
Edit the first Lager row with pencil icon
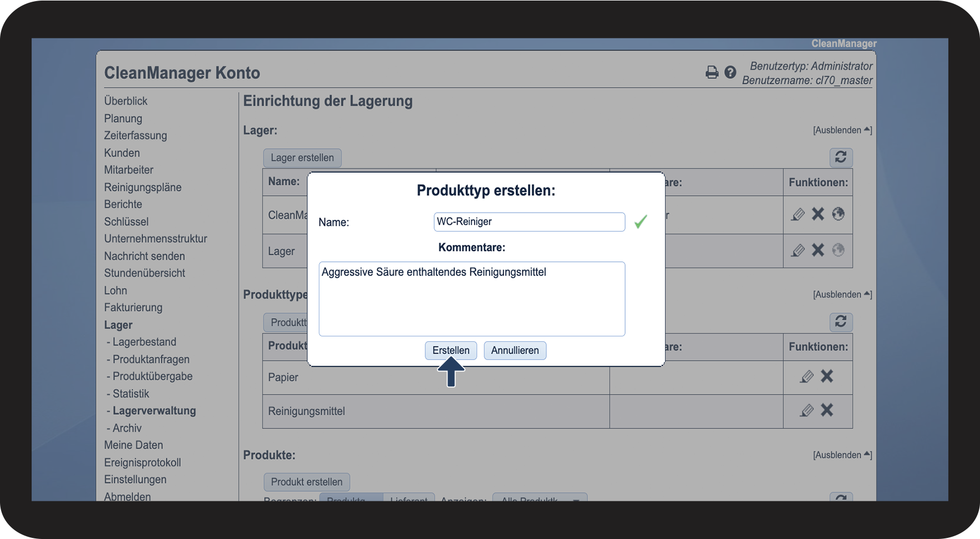coord(798,214)
